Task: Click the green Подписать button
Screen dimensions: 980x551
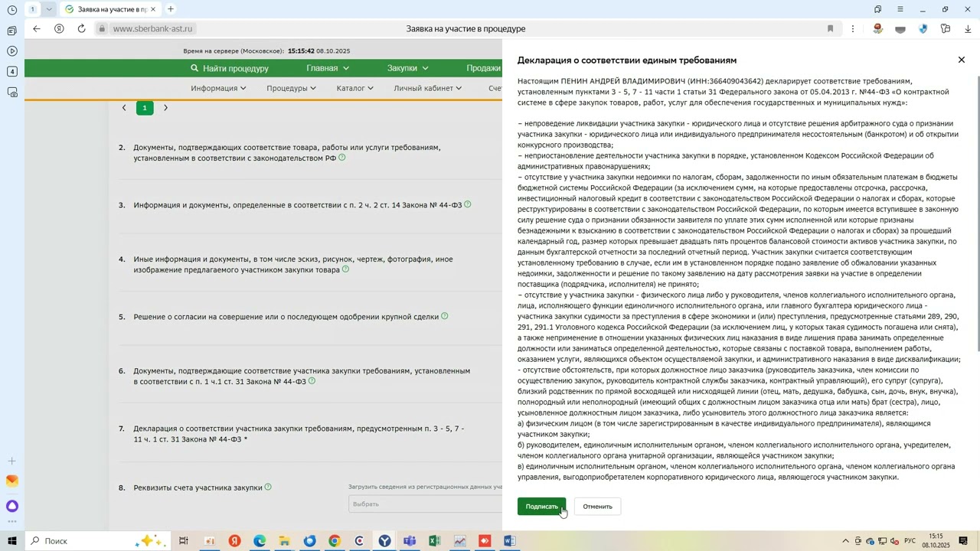Action: click(x=542, y=507)
